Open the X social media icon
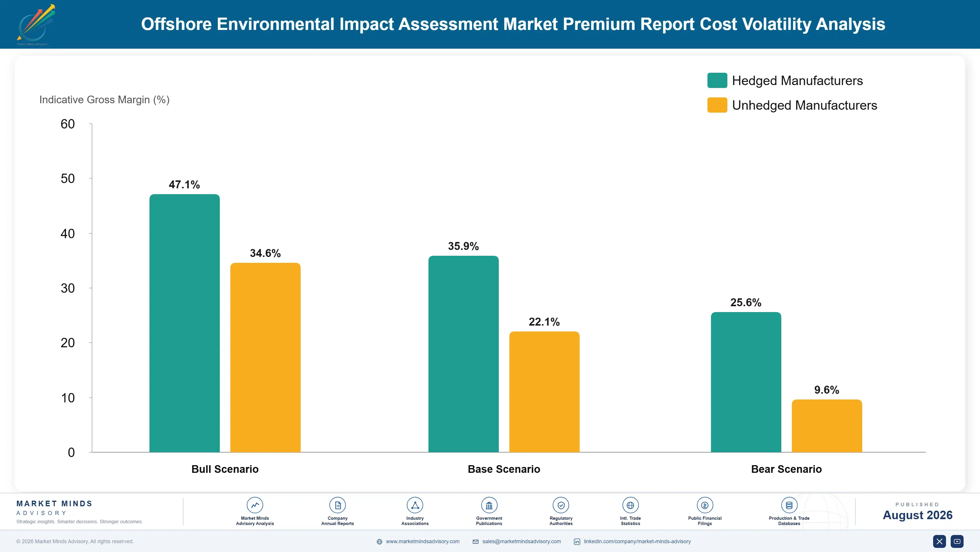The height and width of the screenshot is (552, 980). (939, 541)
